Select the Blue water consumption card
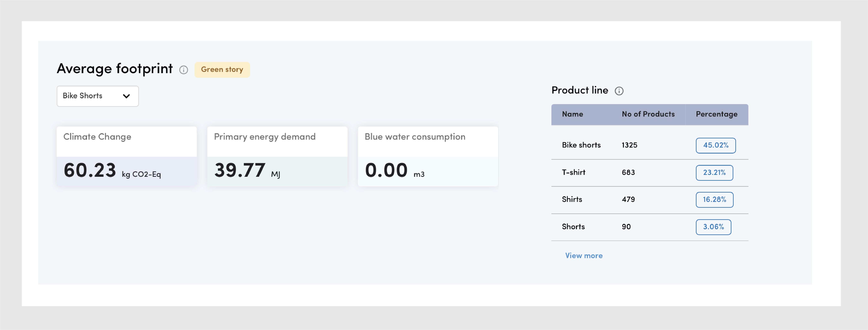 click(x=428, y=156)
